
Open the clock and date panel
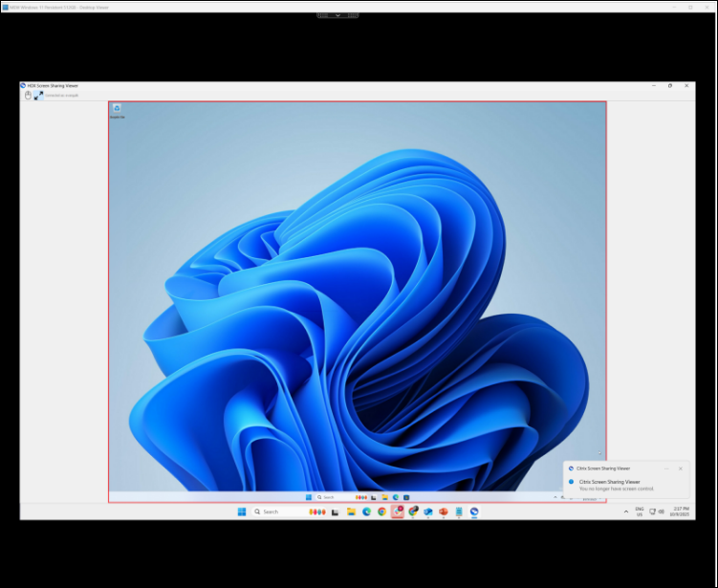(x=680, y=512)
